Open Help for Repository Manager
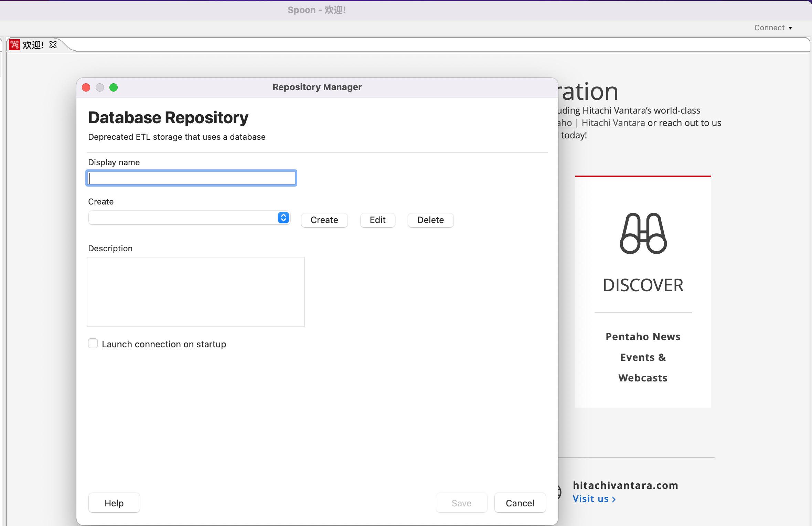812x526 pixels. coord(114,503)
